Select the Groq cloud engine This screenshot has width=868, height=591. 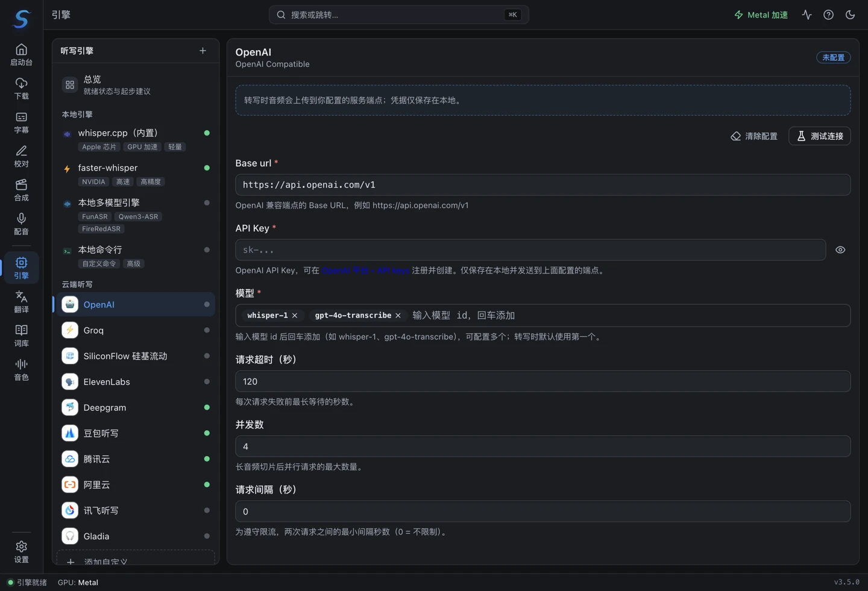[x=136, y=330]
